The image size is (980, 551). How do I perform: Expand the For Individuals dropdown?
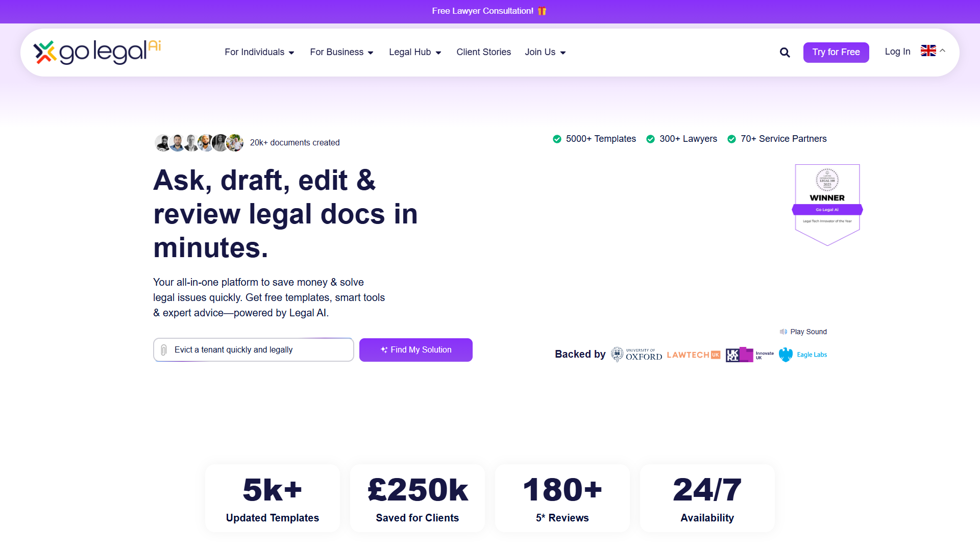point(259,52)
